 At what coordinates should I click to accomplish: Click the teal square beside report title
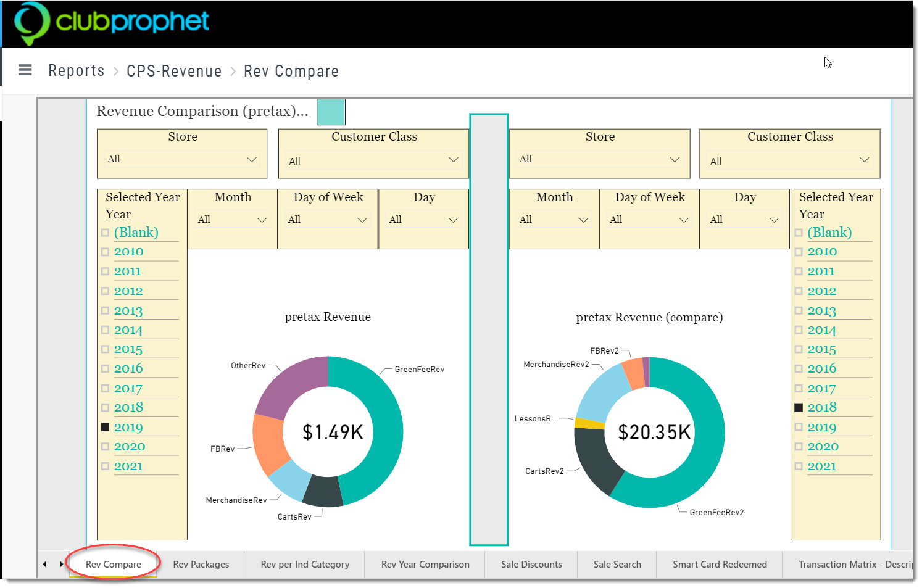[331, 112]
